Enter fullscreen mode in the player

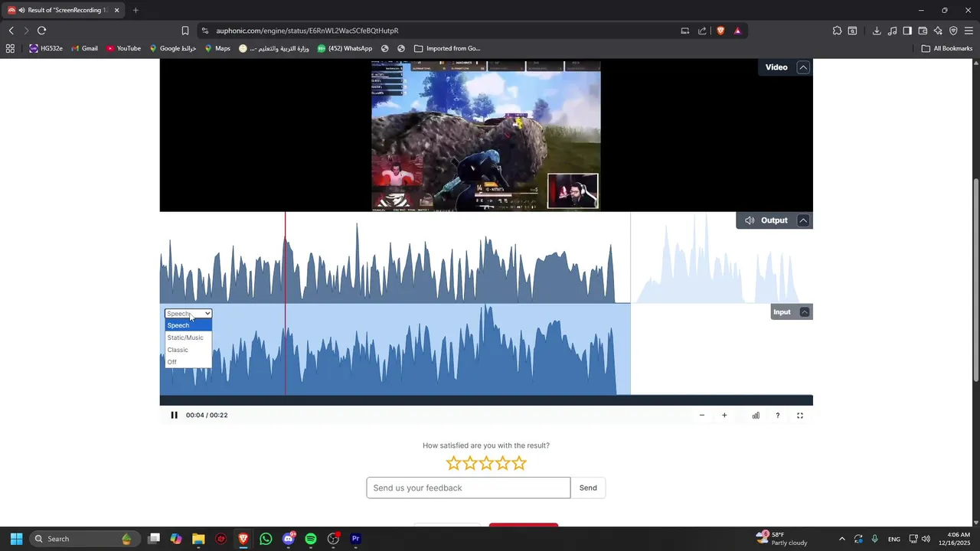click(x=800, y=416)
